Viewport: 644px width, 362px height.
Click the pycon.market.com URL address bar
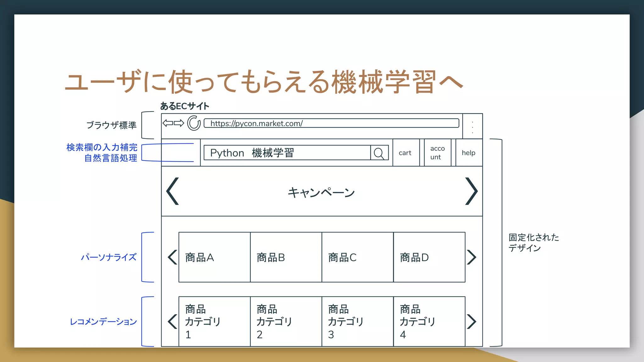[331, 123]
